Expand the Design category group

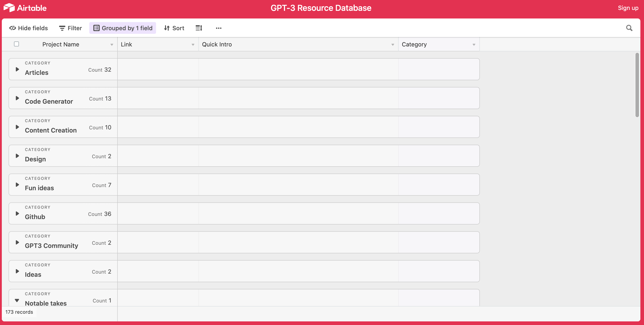coord(17,156)
